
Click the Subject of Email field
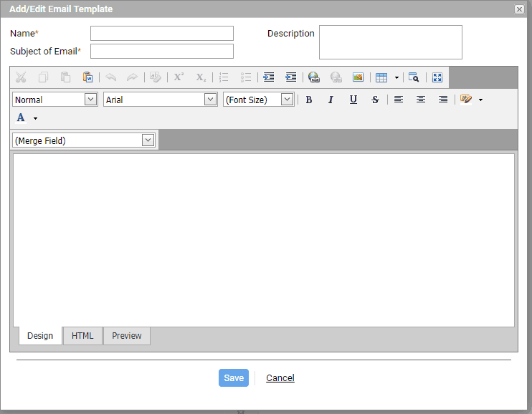coord(162,51)
